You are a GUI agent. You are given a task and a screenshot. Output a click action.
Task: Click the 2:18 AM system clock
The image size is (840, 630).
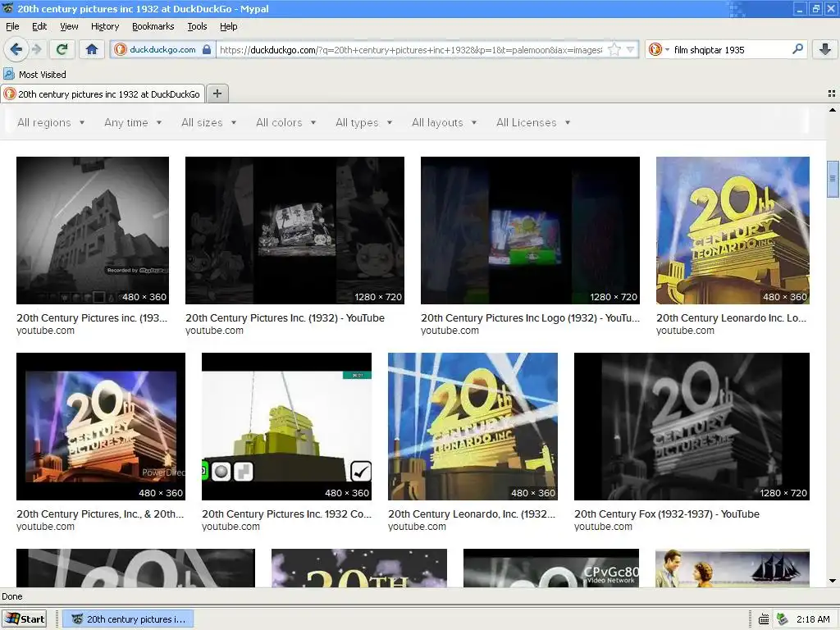[x=813, y=619]
